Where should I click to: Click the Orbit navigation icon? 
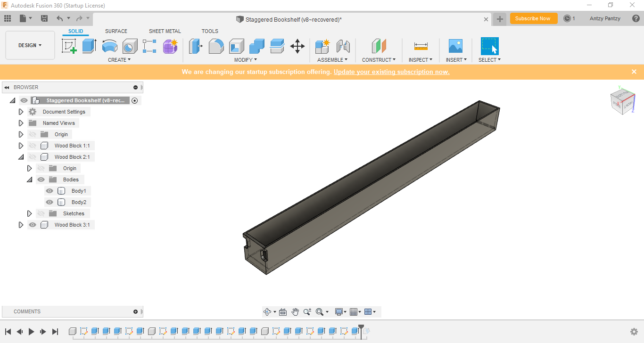coord(267,312)
